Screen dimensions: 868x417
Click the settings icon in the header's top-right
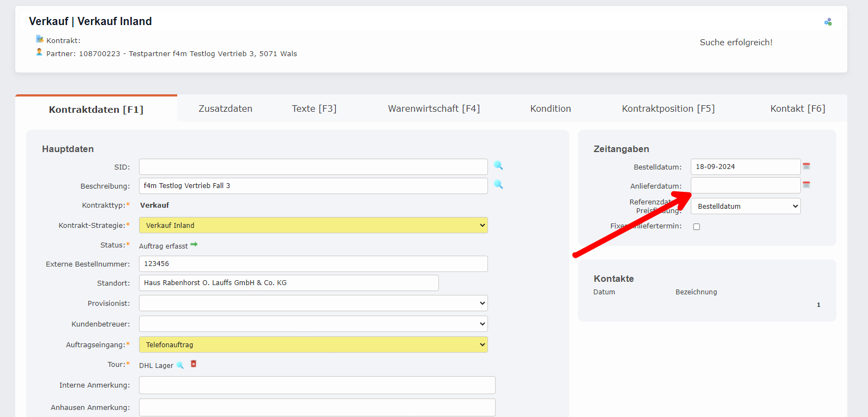pos(828,22)
